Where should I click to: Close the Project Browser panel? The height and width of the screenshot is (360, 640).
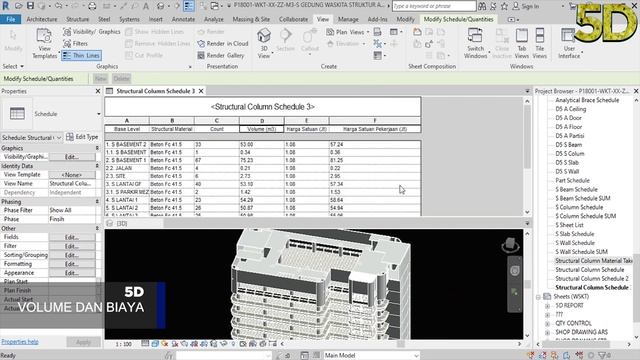(636, 91)
